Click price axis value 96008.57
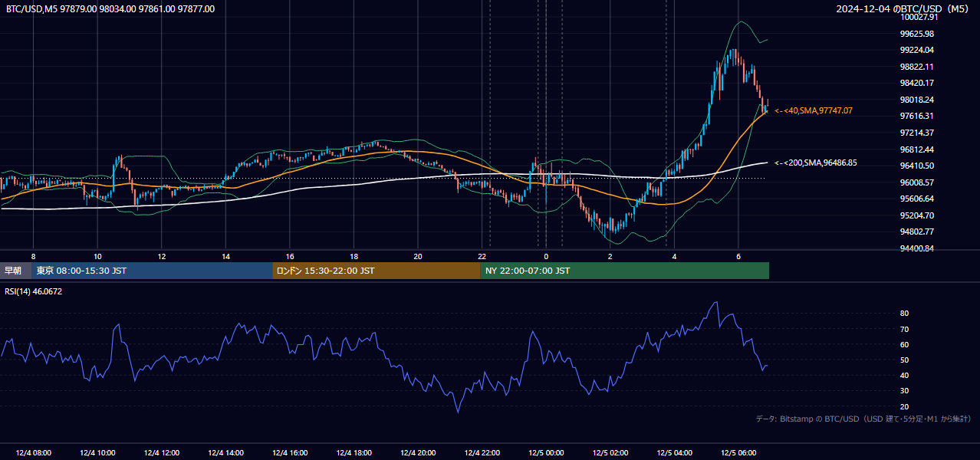 [917, 182]
